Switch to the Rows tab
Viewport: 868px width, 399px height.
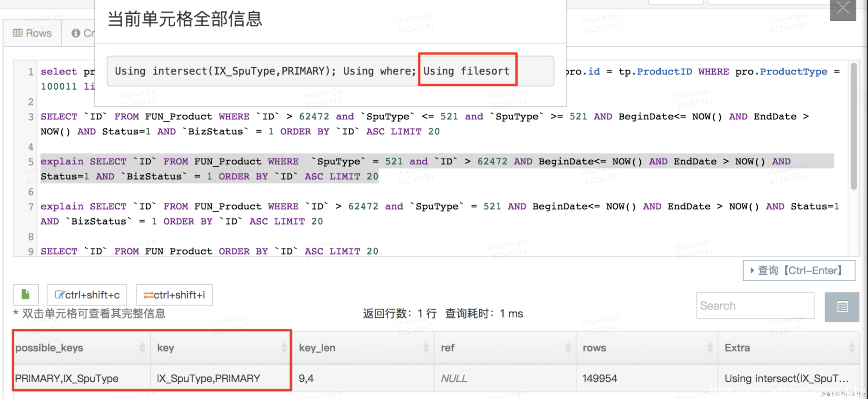click(32, 33)
